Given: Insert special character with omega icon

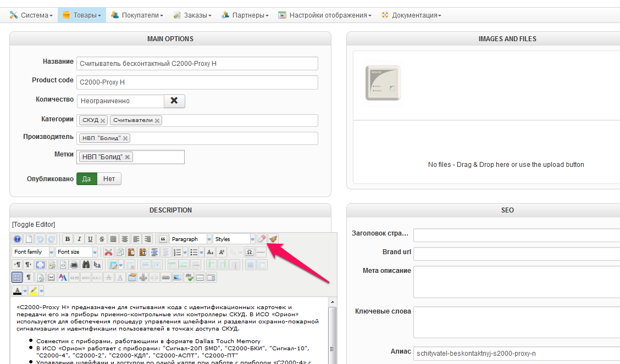Looking at the screenshot, I should [250, 252].
